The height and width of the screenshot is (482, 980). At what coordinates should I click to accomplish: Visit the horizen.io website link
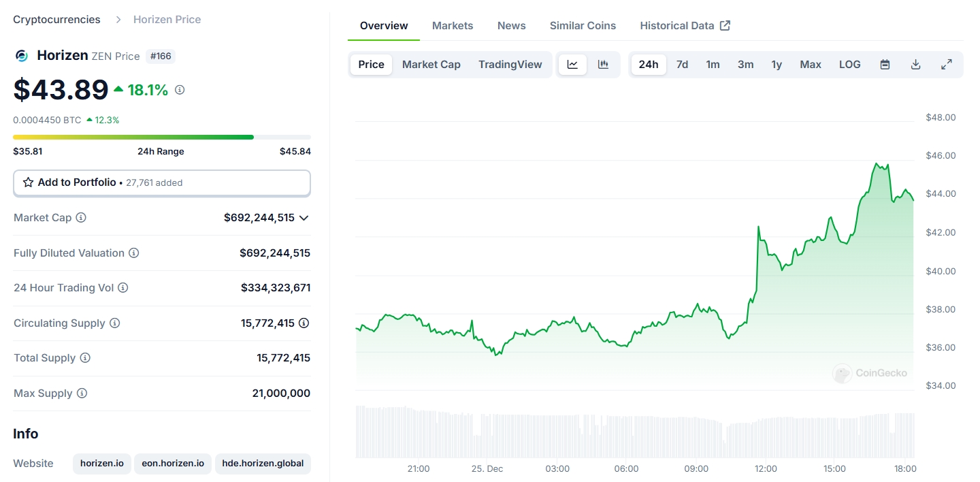pos(102,464)
